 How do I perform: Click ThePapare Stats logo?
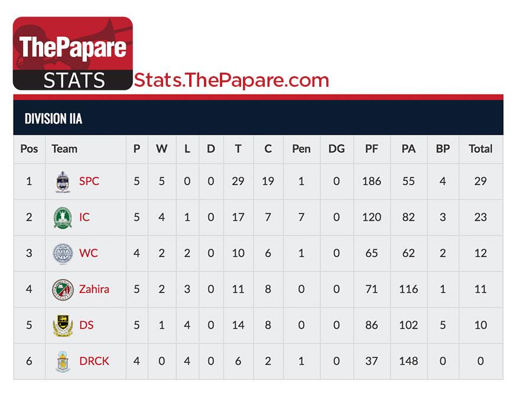pos(73,53)
